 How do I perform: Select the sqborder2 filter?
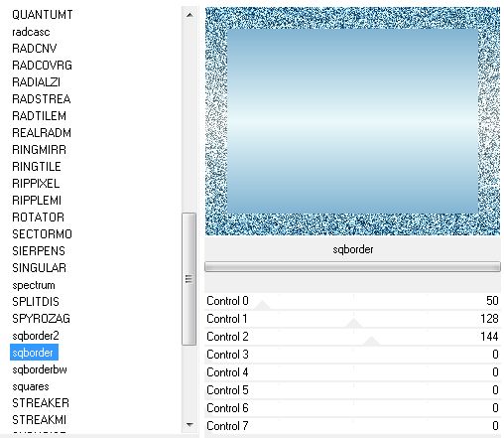pyautogui.click(x=36, y=336)
